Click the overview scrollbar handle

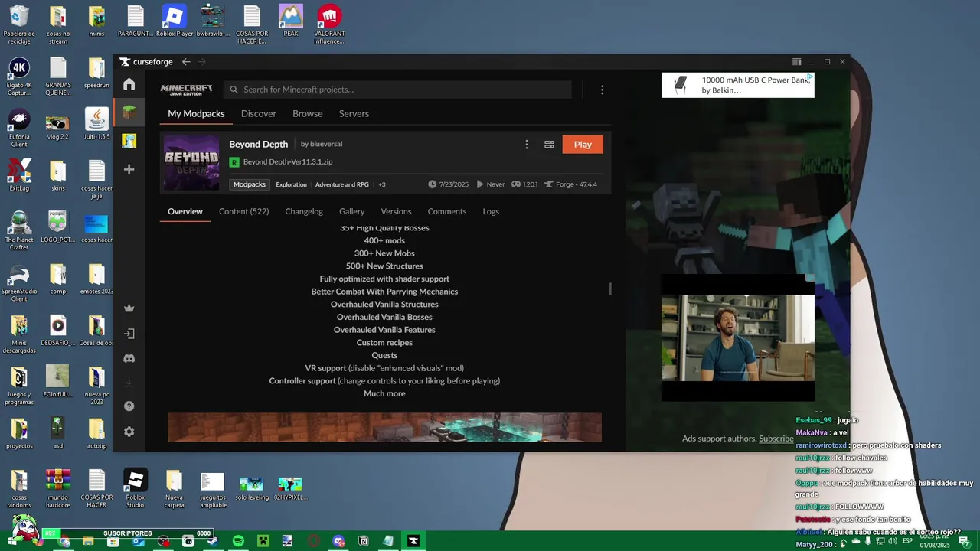(610, 289)
